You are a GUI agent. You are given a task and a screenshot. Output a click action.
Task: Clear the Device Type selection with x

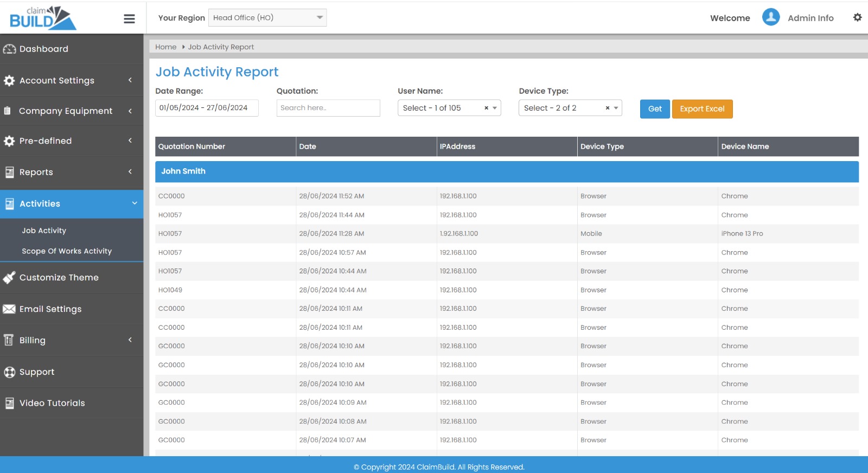pos(608,108)
